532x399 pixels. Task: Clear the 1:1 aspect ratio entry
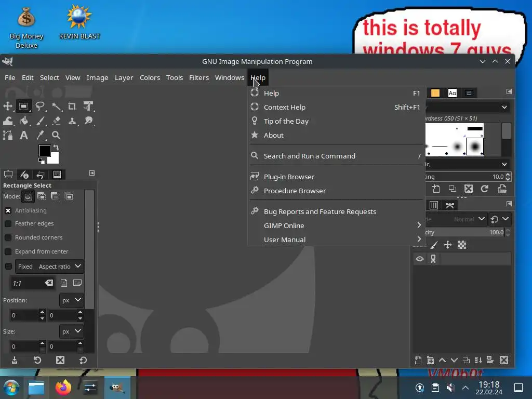(49, 283)
